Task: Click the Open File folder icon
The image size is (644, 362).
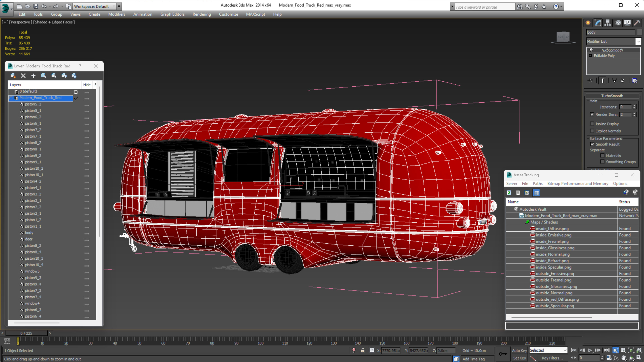Action: (28, 6)
